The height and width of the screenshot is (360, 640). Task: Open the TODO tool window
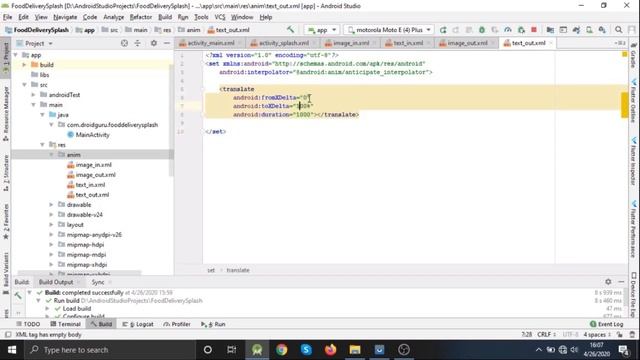pyautogui.click(x=28, y=324)
